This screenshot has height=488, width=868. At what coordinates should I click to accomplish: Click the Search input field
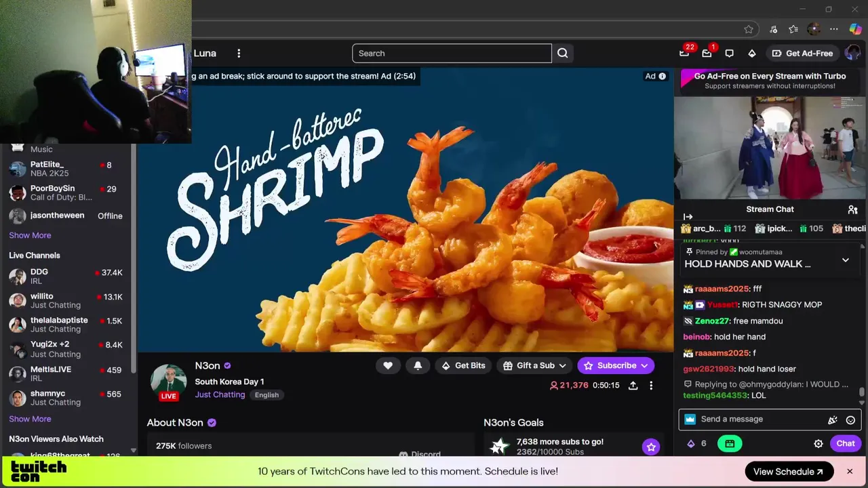pos(452,54)
